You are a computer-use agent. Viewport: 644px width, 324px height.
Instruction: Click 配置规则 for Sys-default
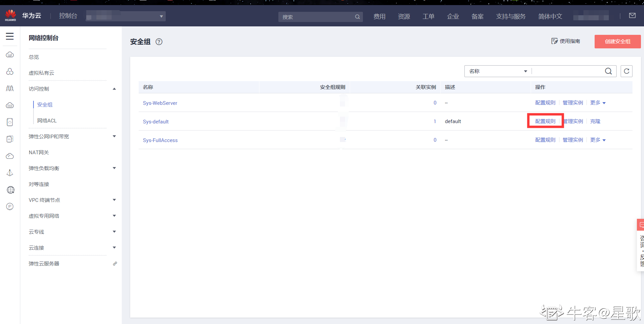click(545, 121)
